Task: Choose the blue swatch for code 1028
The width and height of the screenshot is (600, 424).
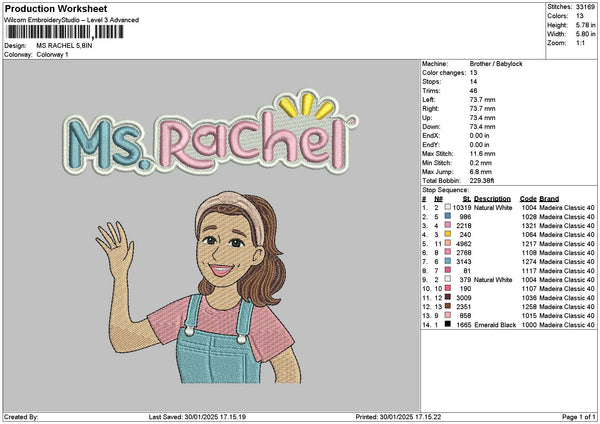Action: click(446, 217)
